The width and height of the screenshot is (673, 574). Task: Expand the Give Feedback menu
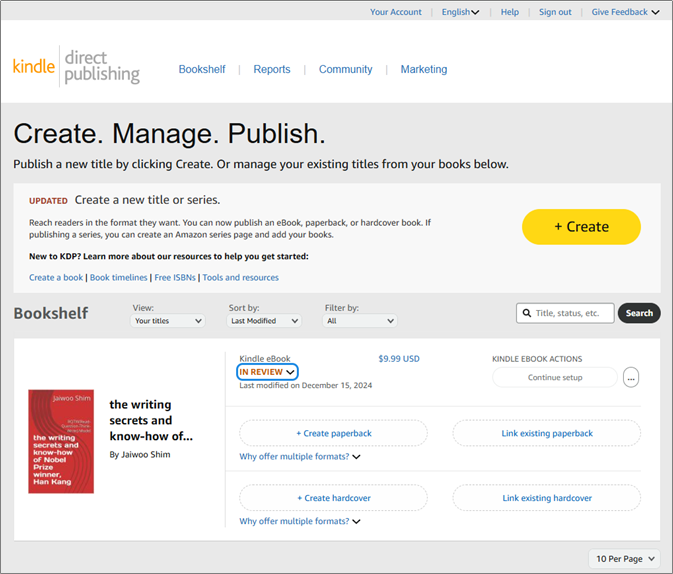click(x=625, y=12)
